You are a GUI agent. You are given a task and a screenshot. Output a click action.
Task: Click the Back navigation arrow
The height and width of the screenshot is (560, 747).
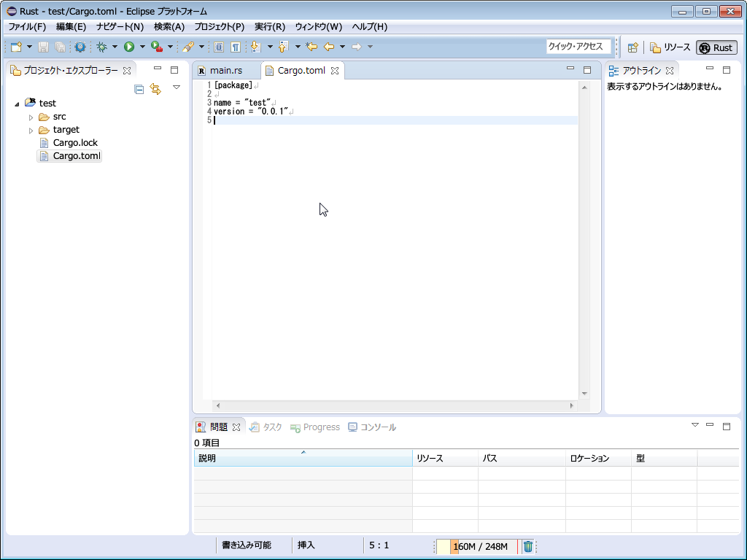[329, 47]
